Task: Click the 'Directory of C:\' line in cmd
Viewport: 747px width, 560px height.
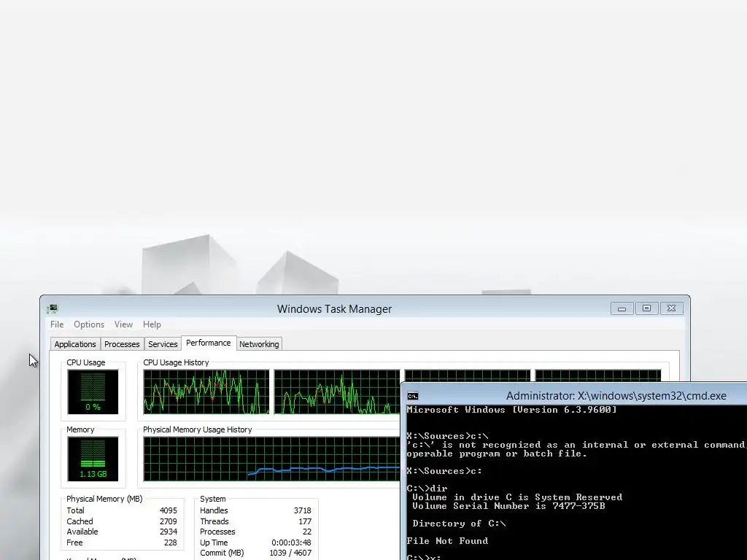Action: click(460, 524)
